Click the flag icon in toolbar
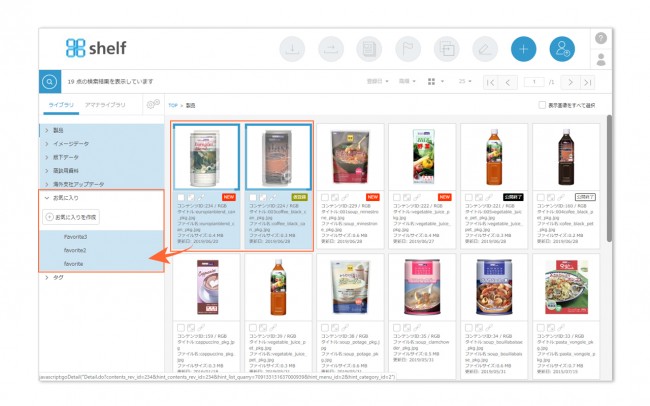 [408, 49]
